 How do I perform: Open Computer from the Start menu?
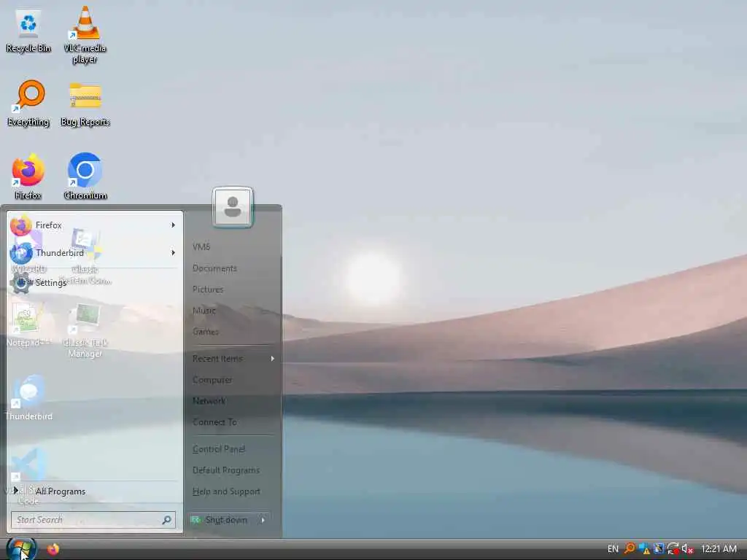click(x=212, y=380)
